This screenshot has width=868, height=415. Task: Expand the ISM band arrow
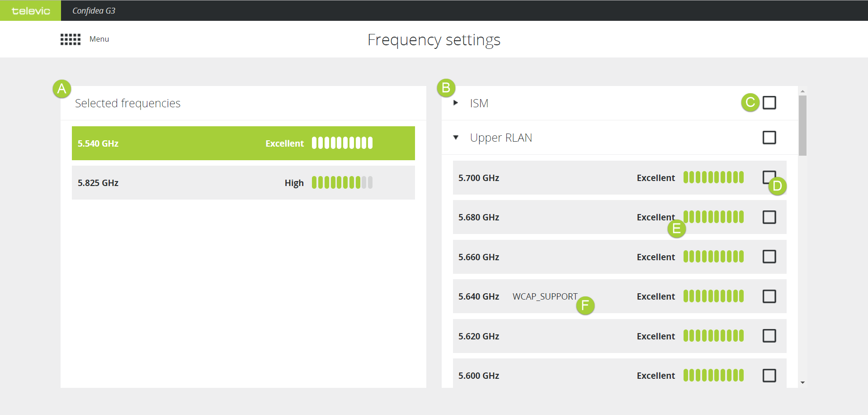tap(456, 103)
